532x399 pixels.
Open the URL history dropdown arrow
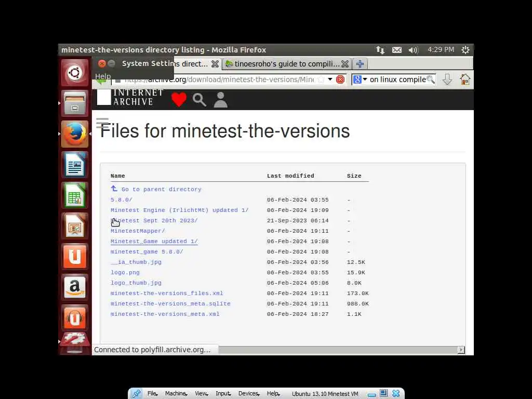(x=330, y=79)
